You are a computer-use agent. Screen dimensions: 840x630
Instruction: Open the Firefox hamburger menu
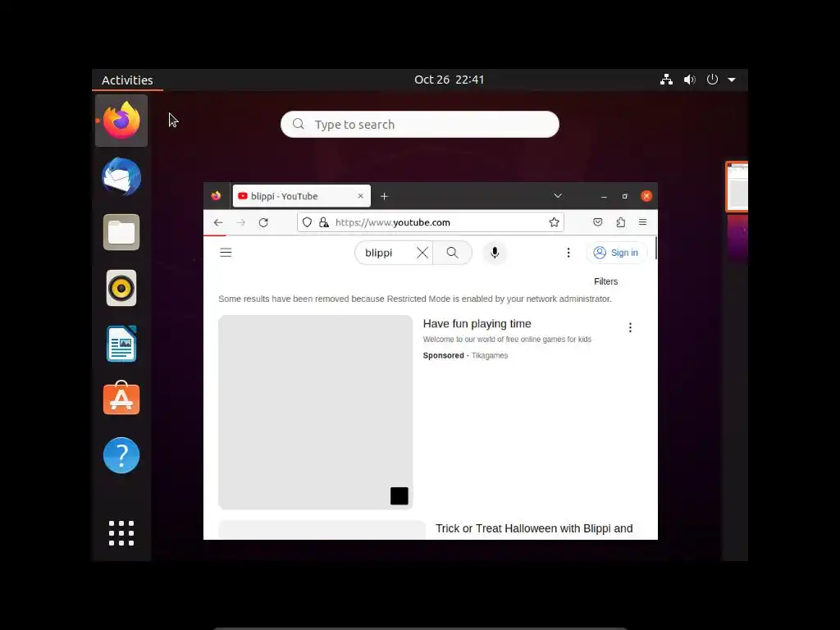pos(643,222)
